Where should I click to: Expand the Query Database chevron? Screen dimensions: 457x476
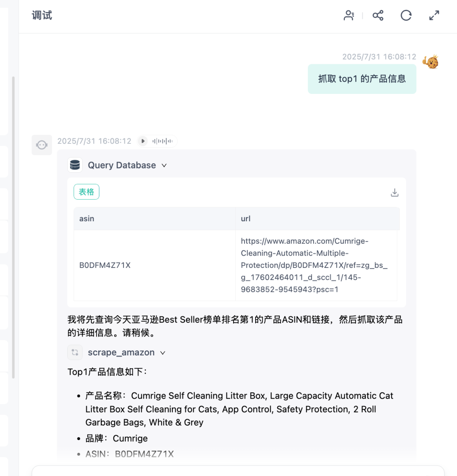[x=164, y=165]
